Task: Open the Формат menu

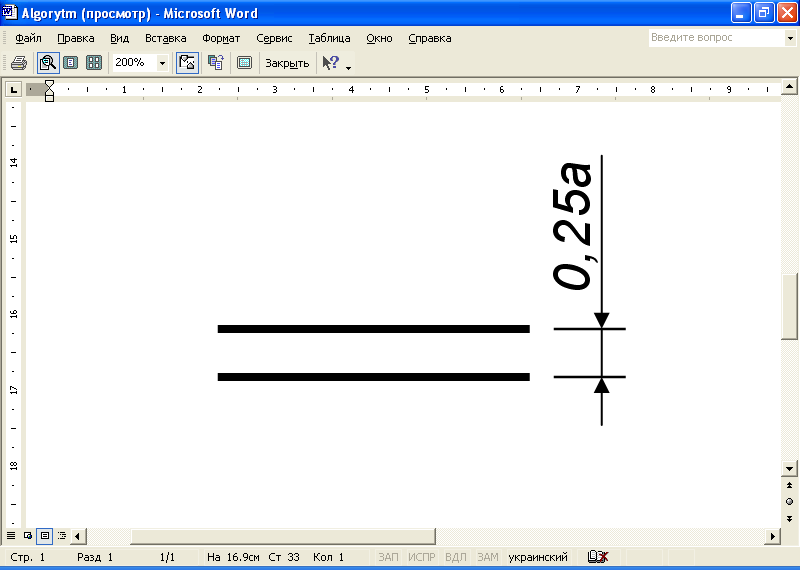Action: [x=221, y=38]
